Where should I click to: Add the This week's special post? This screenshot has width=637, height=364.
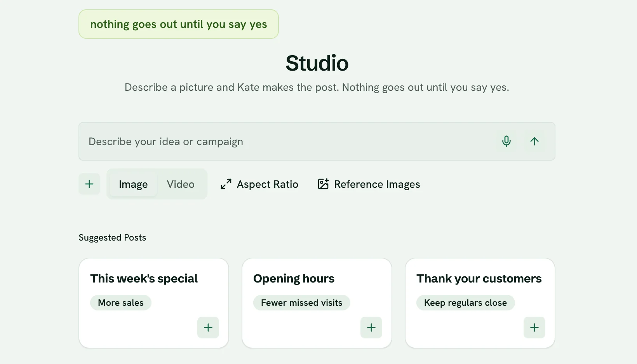click(x=208, y=328)
